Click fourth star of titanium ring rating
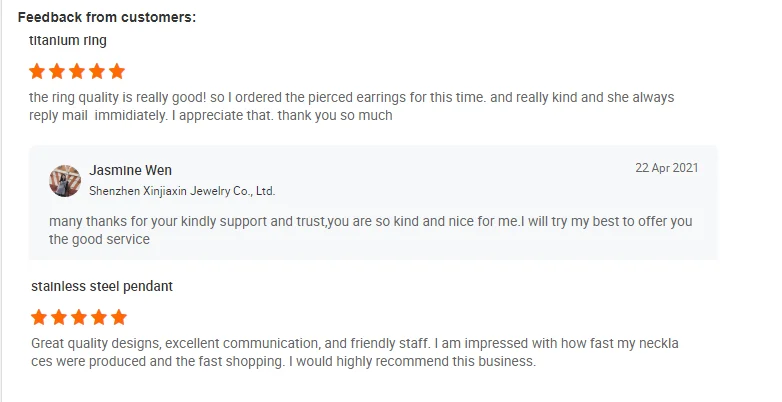This screenshot has height=402, width=782. click(97, 71)
